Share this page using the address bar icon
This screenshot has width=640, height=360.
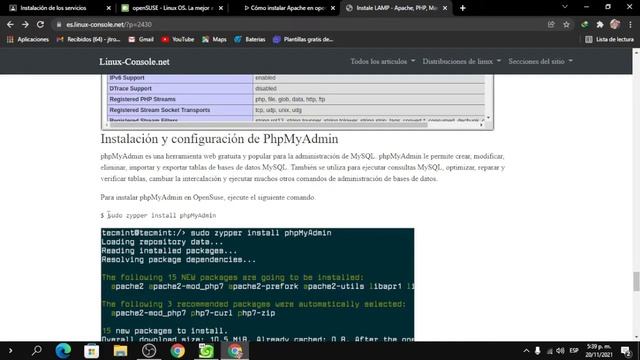(x=551, y=24)
